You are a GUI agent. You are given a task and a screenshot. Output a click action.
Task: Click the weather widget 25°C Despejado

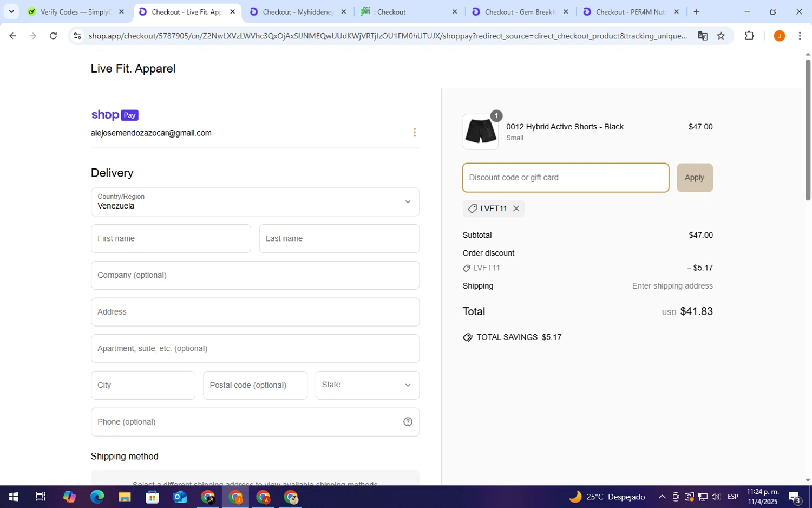pos(607,497)
